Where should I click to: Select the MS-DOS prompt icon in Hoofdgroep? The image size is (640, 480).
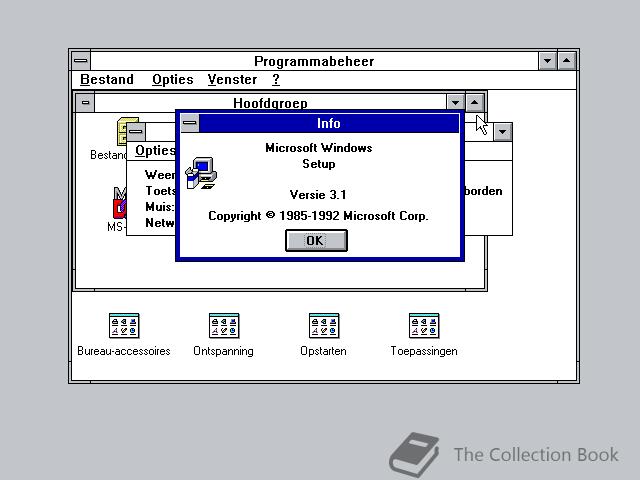point(120,203)
